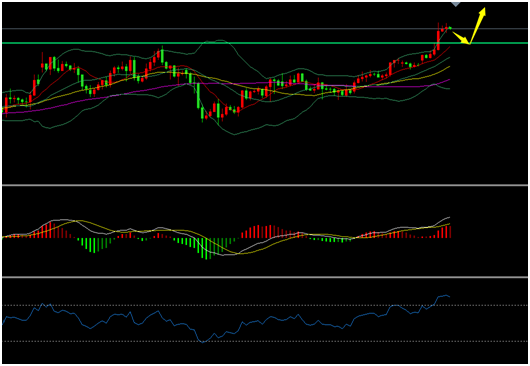The width and height of the screenshot is (530, 366).
Task: Click the deepest green MACD histogram bars
Action: pos(206,248)
